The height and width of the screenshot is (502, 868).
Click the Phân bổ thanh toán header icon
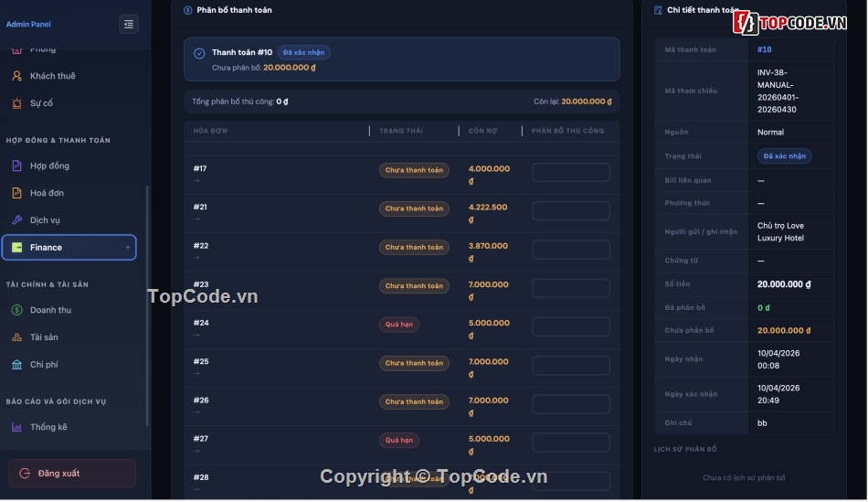tap(188, 11)
